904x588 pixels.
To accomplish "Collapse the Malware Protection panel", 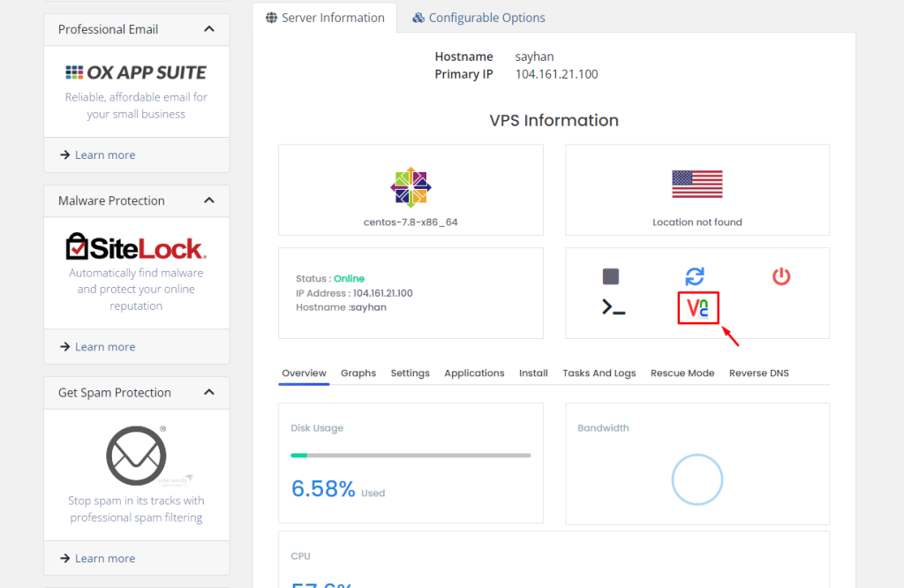I will click(209, 200).
